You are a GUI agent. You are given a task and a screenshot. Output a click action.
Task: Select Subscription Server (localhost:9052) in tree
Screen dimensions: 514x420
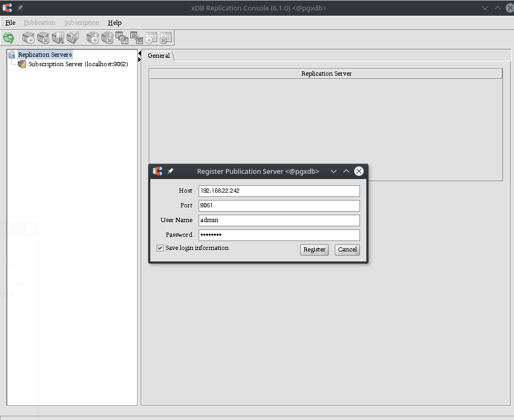point(78,64)
